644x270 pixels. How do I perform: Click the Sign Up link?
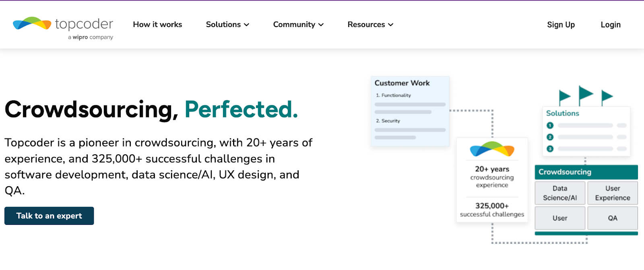pyautogui.click(x=561, y=25)
